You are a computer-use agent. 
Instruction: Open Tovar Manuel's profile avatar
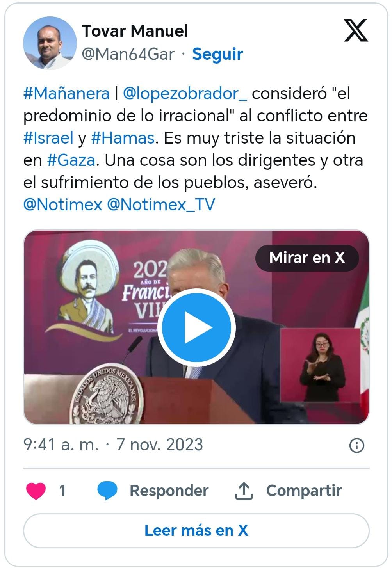[x=50, y=43]
